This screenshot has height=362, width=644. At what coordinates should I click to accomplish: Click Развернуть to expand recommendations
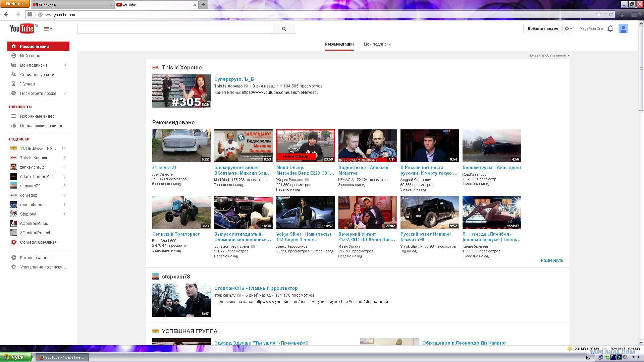[x=552, y=260]
